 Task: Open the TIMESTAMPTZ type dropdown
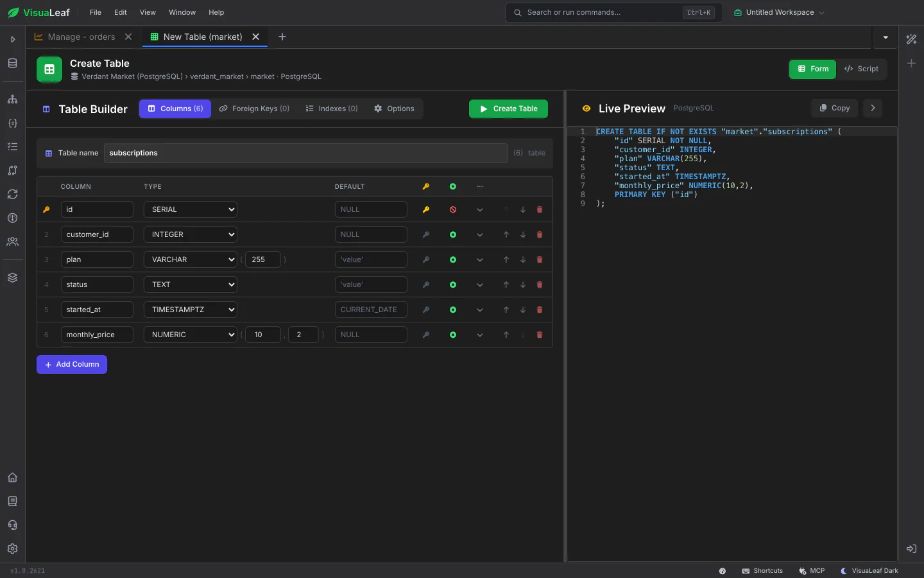[191, 310]
